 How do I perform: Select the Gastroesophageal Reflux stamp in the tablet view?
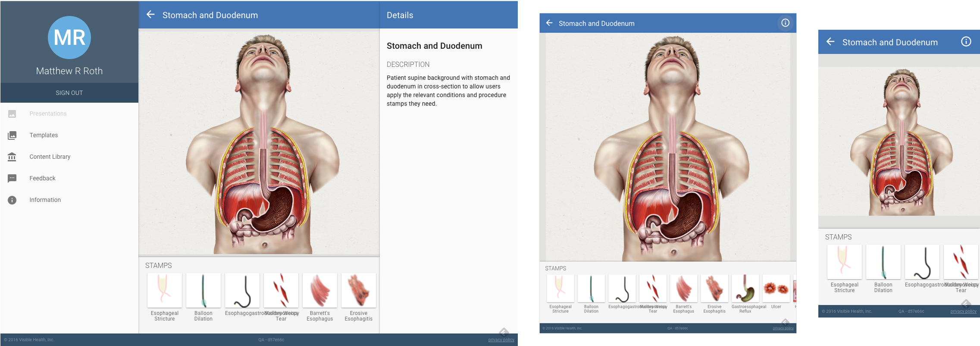745,294
